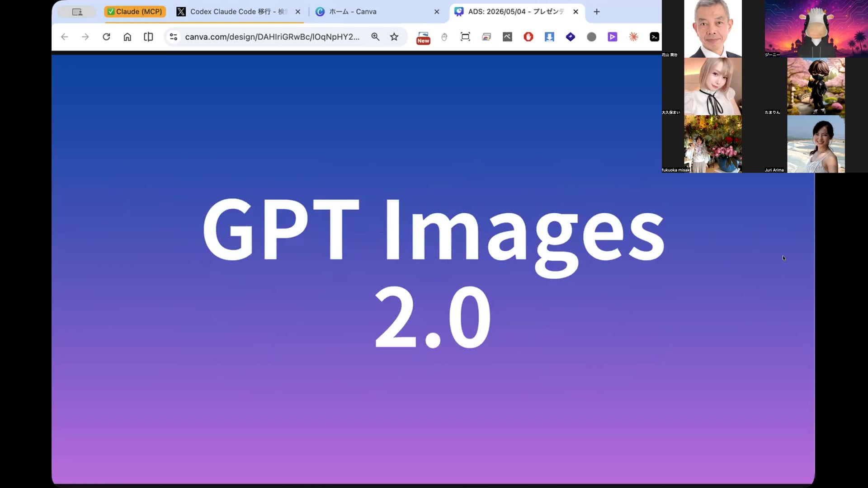Close the Codex Claude Code tab
Image resolution: width=868 pixels, height=488 pixels.
[x=298, y=12]
